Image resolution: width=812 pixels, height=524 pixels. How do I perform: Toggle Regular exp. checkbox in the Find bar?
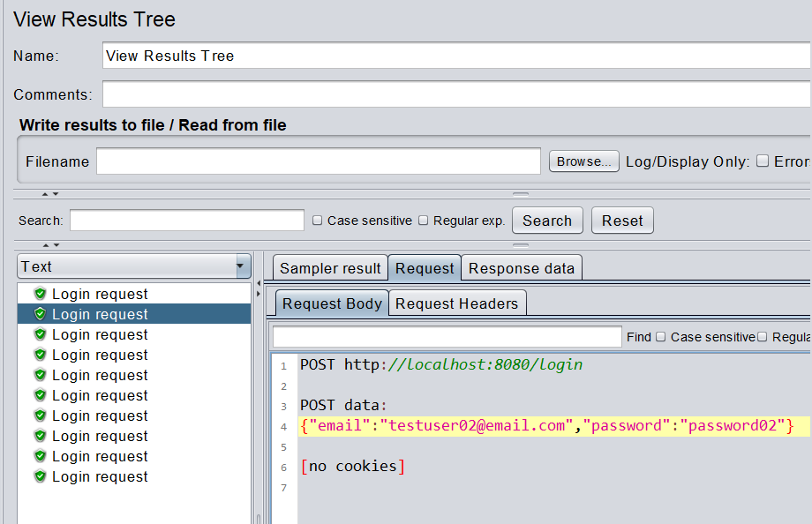(762, 337)
